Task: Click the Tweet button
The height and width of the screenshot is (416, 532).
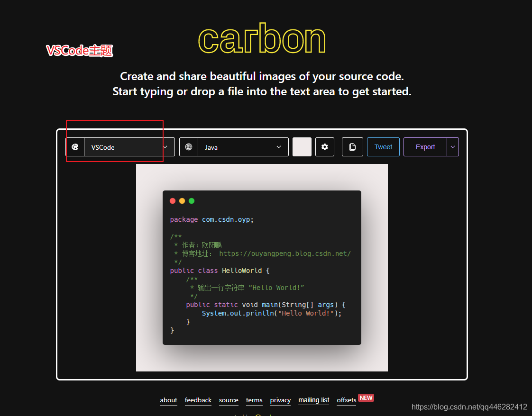Action: (x=384, y=147)
